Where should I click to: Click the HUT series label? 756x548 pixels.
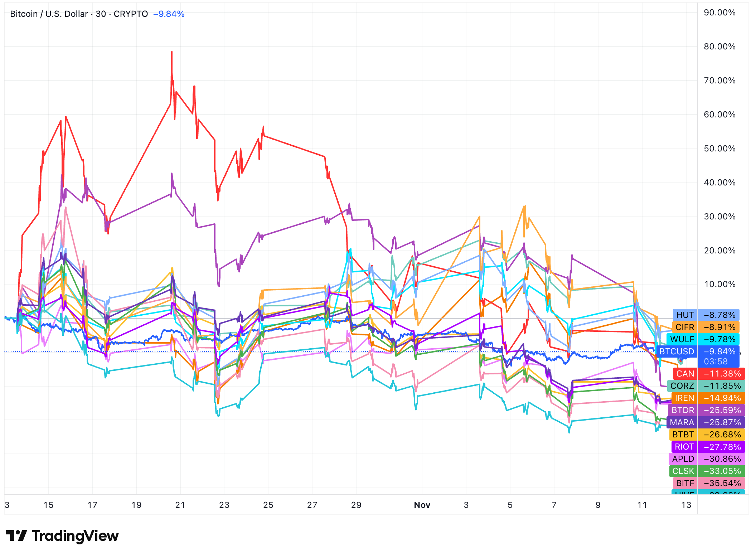(x=685, y=315)
